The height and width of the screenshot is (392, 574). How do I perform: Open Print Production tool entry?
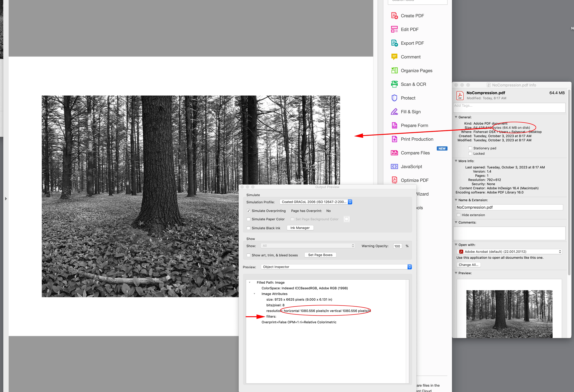click(417, 139)
